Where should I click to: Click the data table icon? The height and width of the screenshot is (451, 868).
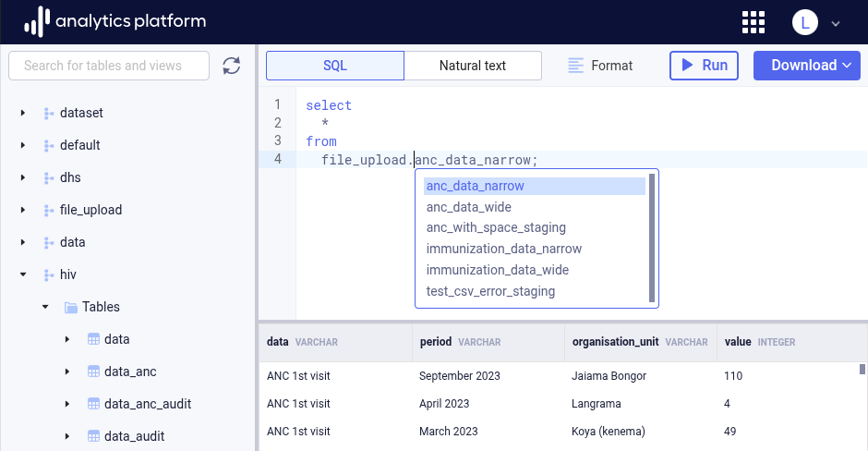93,339
